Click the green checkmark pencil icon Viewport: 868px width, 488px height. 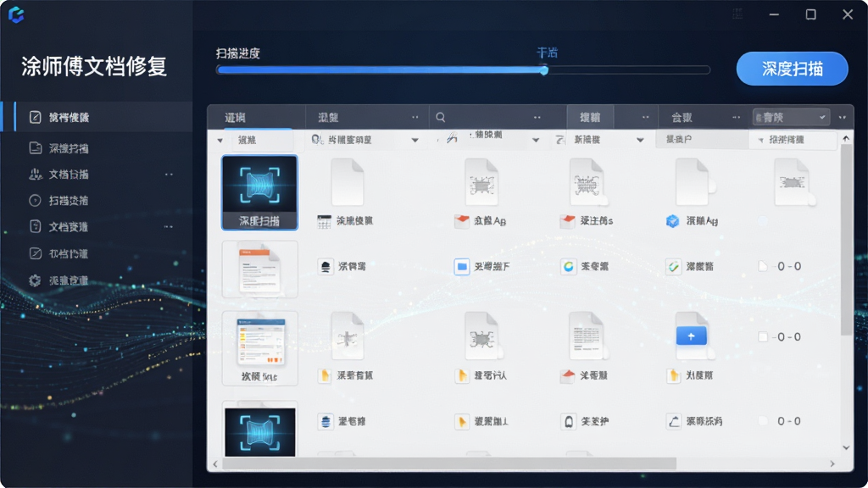pos(673,267)
